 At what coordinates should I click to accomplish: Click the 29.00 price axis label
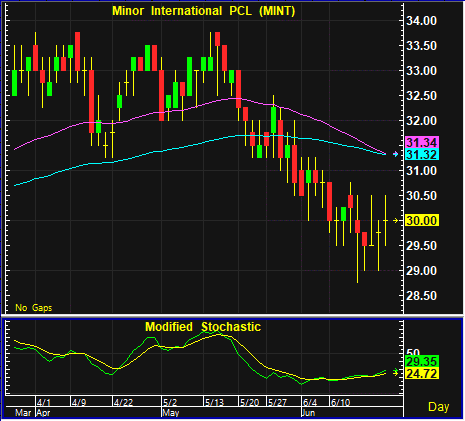click(x=421, y=271)
